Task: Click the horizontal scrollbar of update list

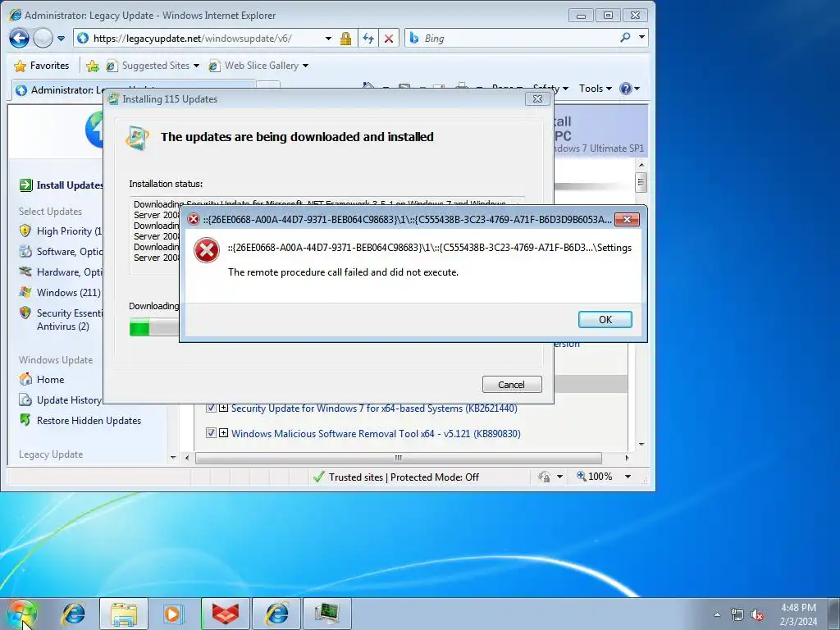Action: click(398, 458)
